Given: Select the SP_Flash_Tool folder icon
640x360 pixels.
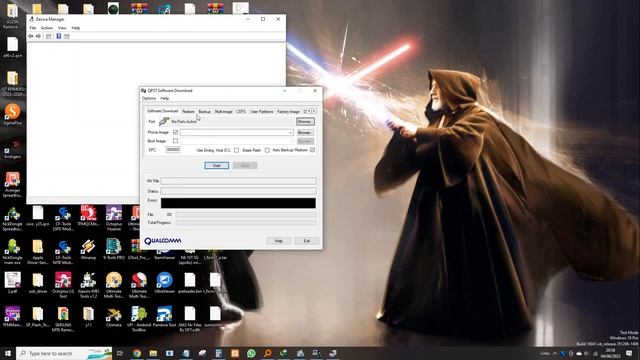Looking at the screenshot, I should pyautogui.click(x=38, y=317).
